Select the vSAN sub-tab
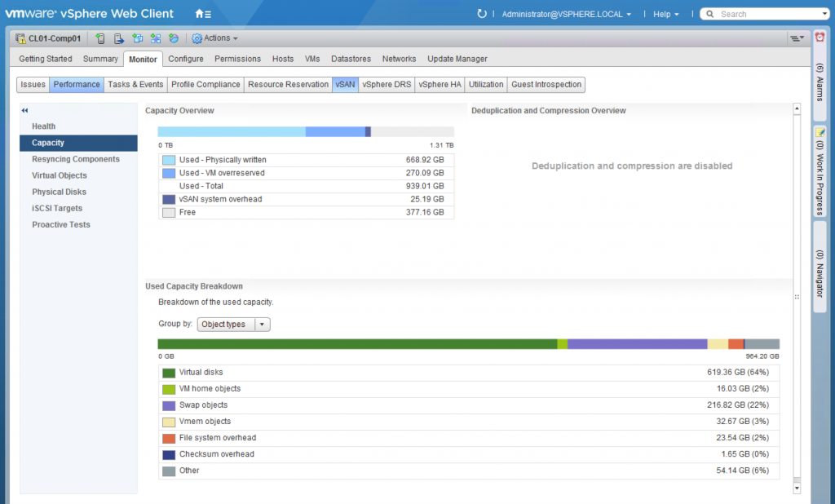The image size is (835, 504). (345, 85)
